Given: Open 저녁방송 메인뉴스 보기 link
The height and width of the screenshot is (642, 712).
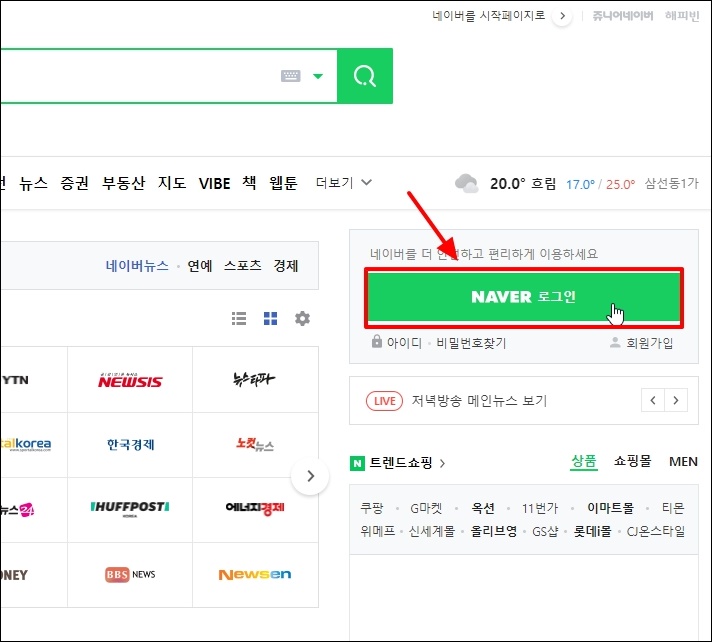Looking at the screenshot, I should (480, 400).
